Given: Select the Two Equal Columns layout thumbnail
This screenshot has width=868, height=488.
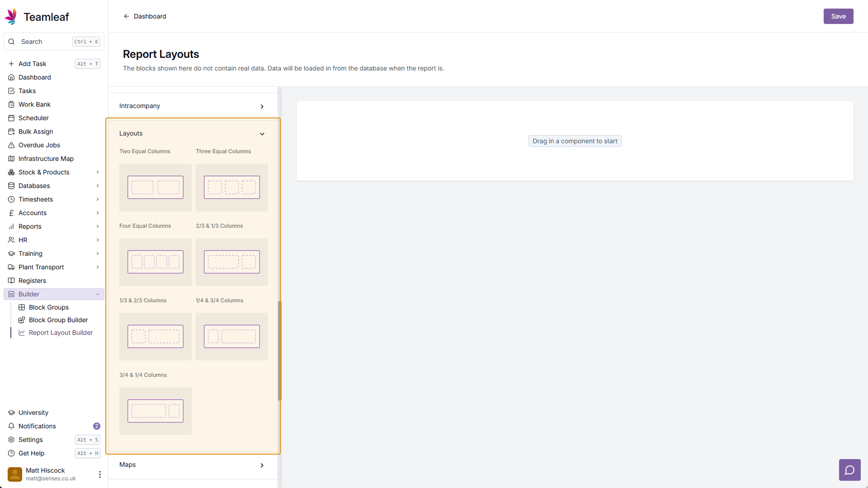Looking at the screenshot, I should click(x=155, y=187).
